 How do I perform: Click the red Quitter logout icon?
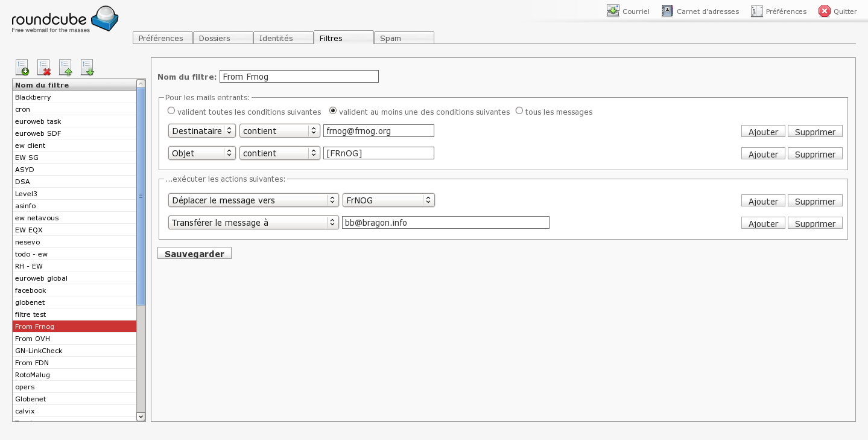coord(824,11)
